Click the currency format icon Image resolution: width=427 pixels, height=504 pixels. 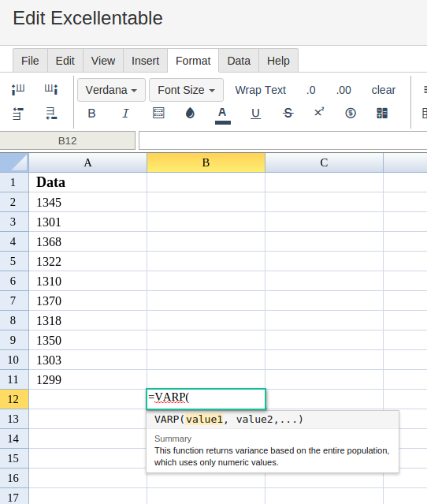(x=351, y=113)
